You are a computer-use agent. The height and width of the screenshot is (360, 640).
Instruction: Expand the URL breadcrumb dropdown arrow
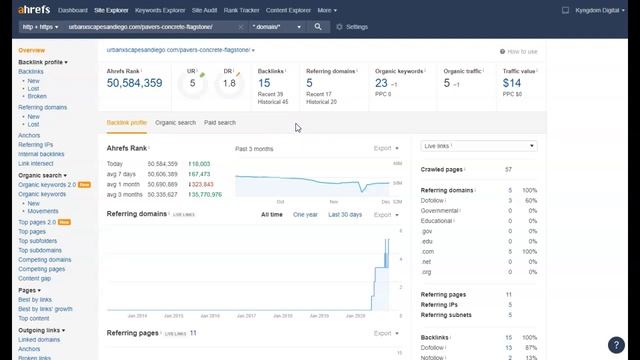pyautogui.click(x=253, y=51)
